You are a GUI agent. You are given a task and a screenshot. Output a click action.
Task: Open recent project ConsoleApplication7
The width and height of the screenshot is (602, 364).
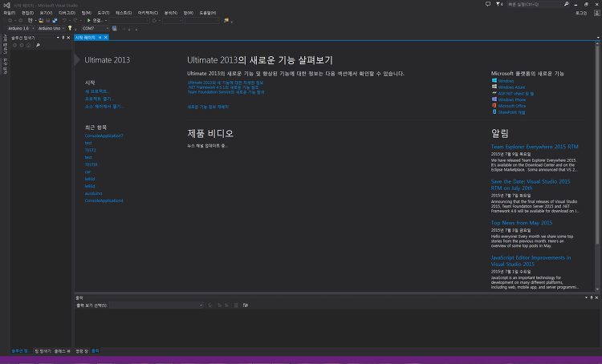click(x=104, y=135)
